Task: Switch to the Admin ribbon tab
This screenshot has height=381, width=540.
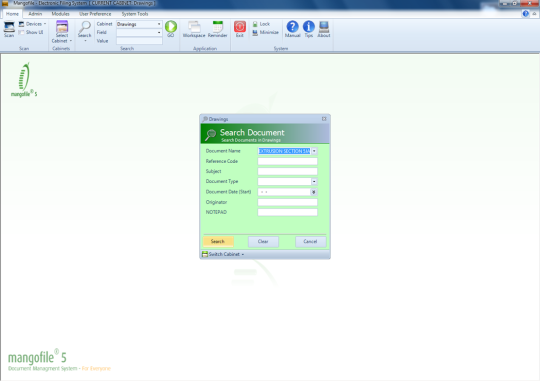Action: point(35,14)
